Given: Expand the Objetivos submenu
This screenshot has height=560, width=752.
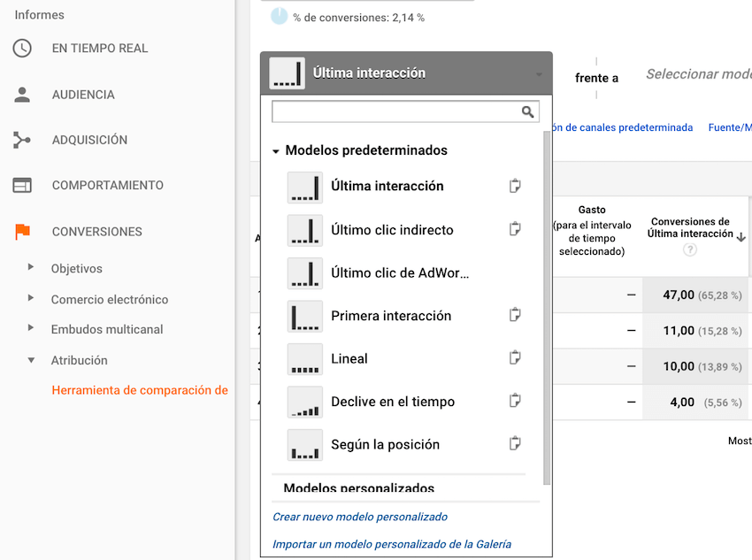Looking at the screenshot, I should [31, 267].
